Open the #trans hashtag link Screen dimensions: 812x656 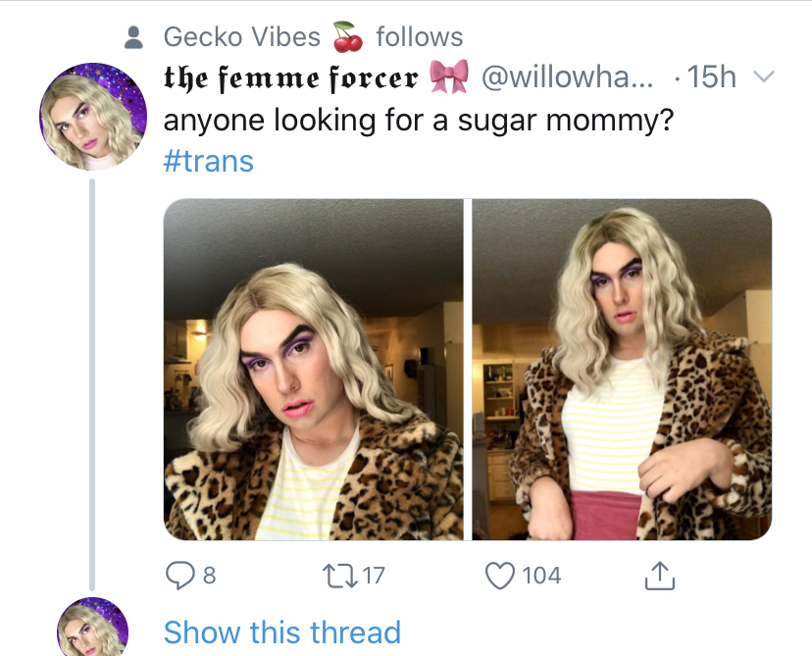[x=209, y=161]
